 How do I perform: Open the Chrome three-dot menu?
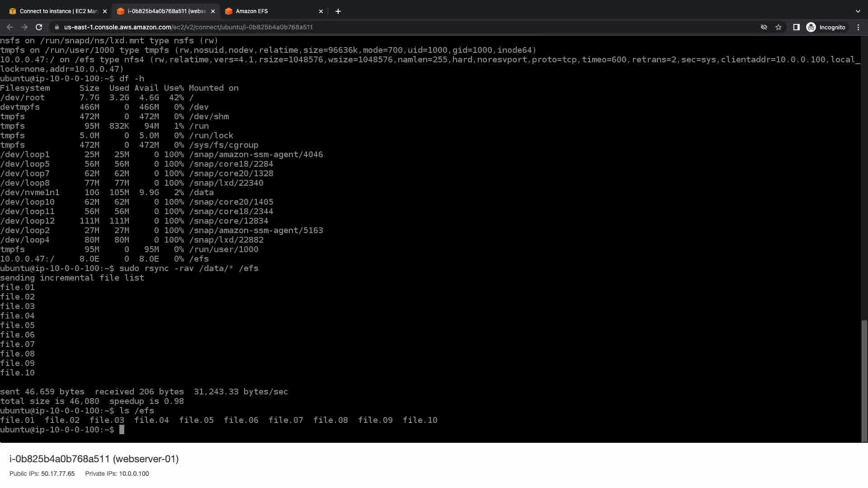[858, 27]
